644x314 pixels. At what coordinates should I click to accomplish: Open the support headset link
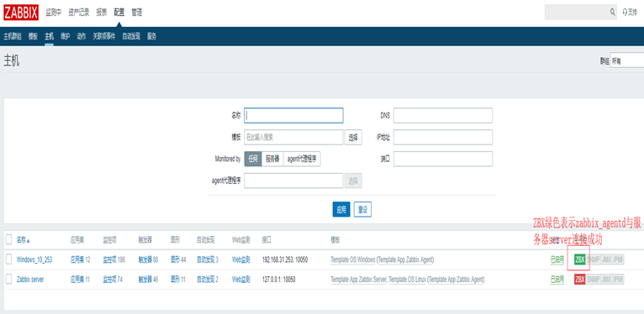(x=630, y=13)
